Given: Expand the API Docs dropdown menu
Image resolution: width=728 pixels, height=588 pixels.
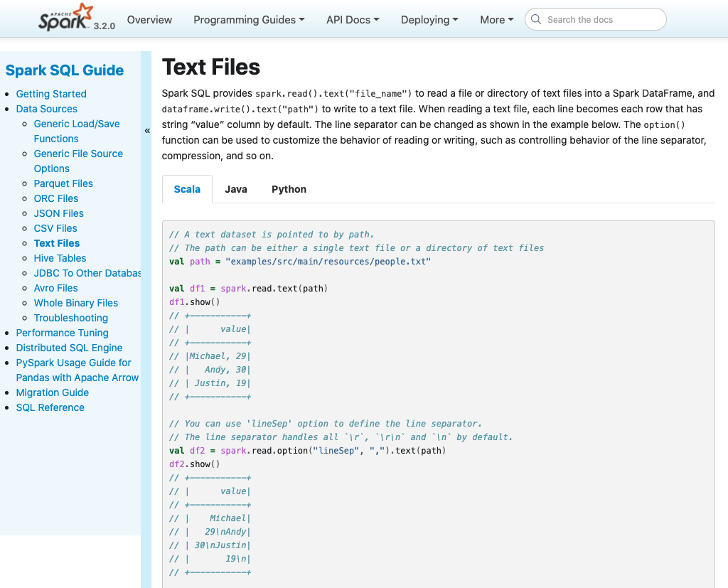Looking at the screenshot, I should [353, 20].
